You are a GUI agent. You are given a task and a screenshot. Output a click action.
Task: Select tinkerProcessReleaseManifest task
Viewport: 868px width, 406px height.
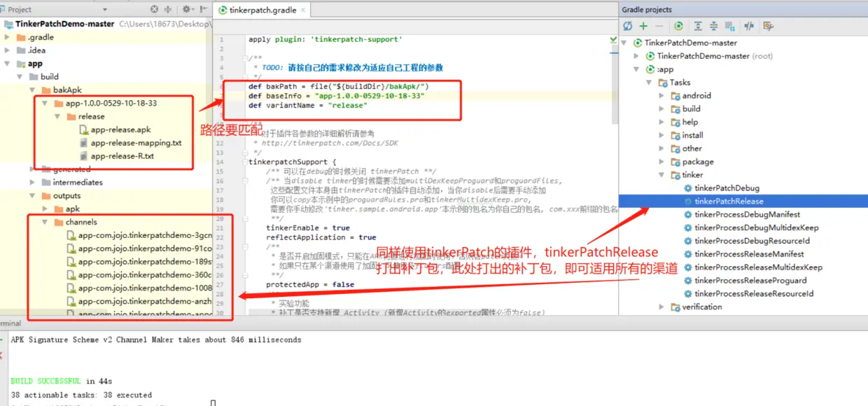point(749,254)
